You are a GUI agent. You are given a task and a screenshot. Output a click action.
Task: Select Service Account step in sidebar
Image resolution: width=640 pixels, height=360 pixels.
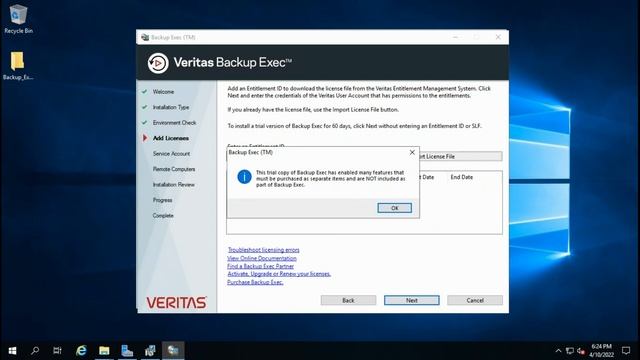(171, 154)
